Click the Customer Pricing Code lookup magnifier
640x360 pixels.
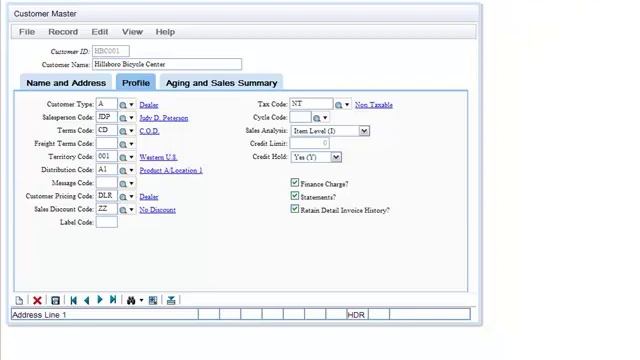tap(123, 197)
